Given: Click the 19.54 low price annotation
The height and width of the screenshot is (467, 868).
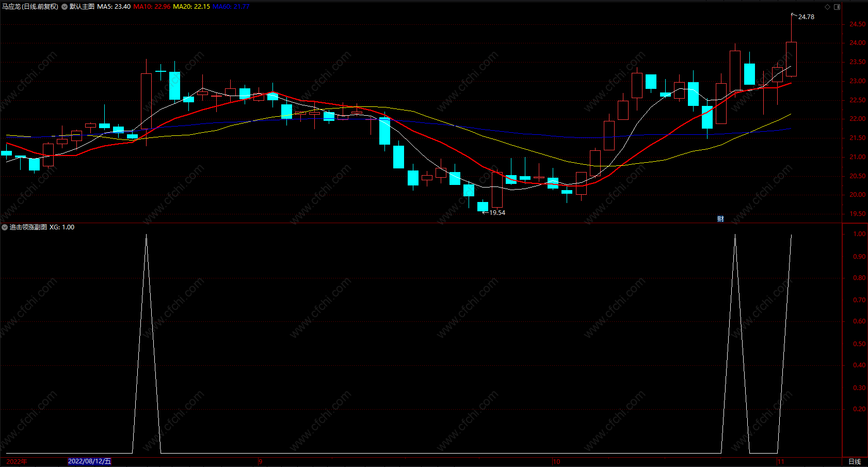Looking at the screenshot, I should coord(497,213).
